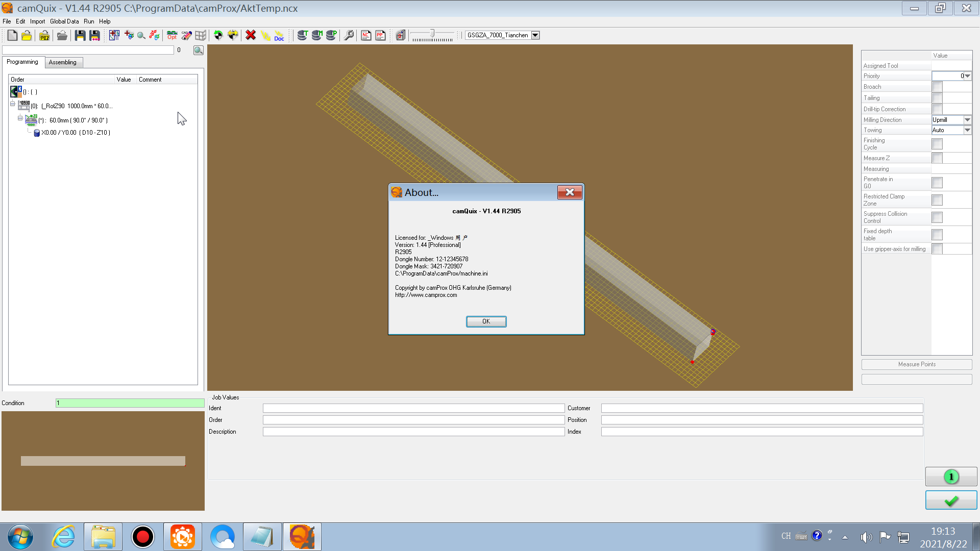
Task: Toggle the Broach checkbox
Action: click(937, 87)
